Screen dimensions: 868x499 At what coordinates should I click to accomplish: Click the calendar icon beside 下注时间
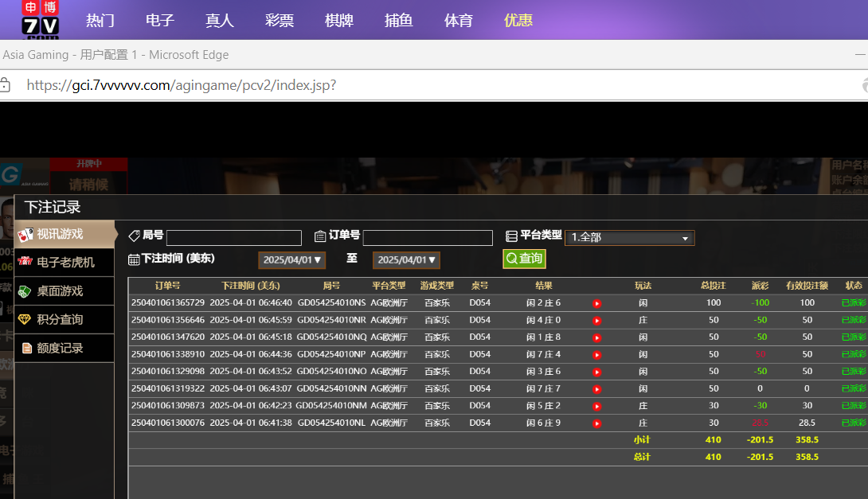tap(134, 259)
